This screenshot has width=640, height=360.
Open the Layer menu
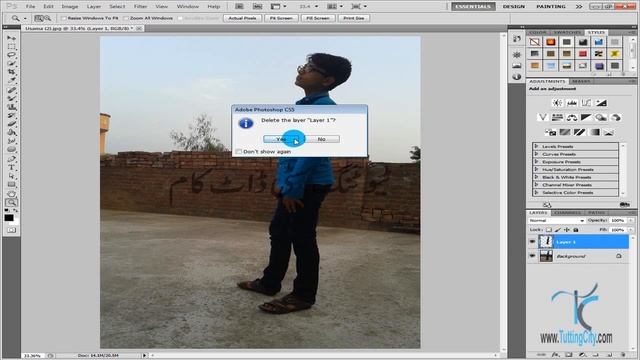[93, 7]
